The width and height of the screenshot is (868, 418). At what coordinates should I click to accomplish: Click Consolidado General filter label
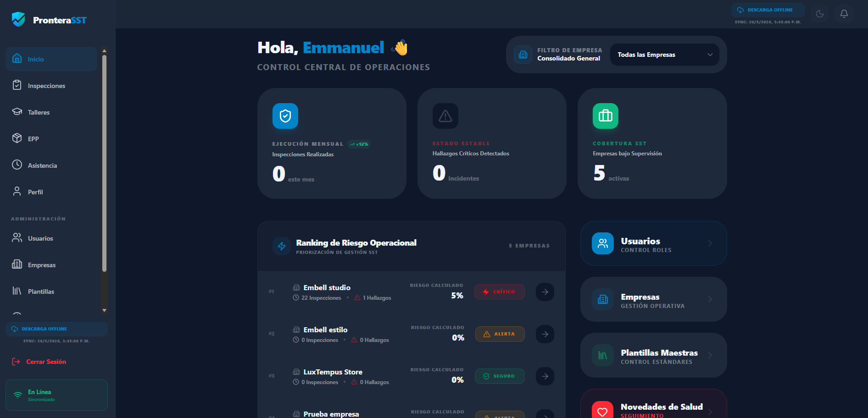pos(568,59)
